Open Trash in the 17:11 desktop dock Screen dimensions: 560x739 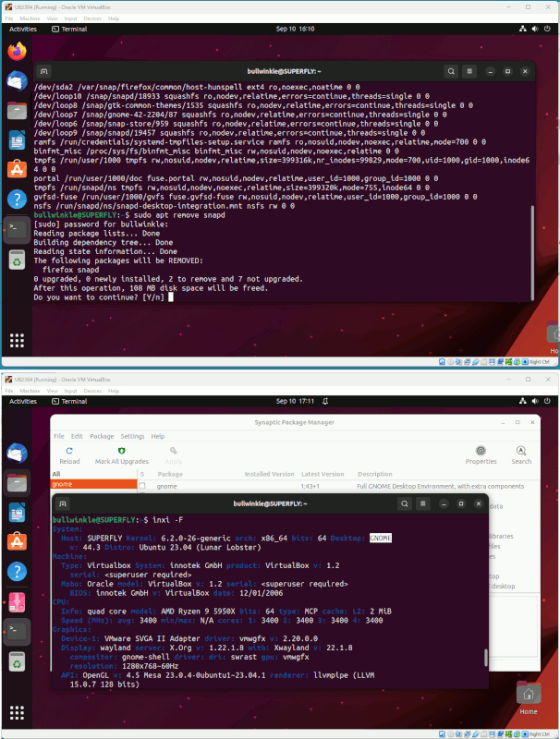coord(17,662)
